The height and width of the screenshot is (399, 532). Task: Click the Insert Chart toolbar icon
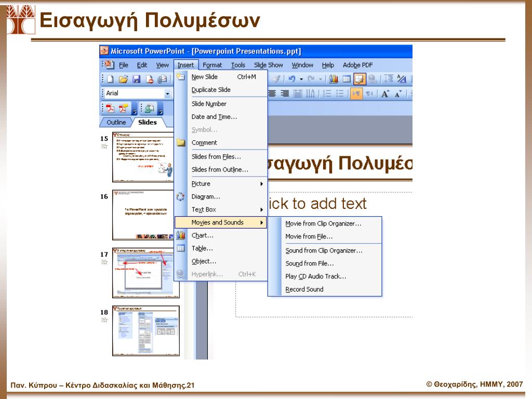(x=334, y=79)
